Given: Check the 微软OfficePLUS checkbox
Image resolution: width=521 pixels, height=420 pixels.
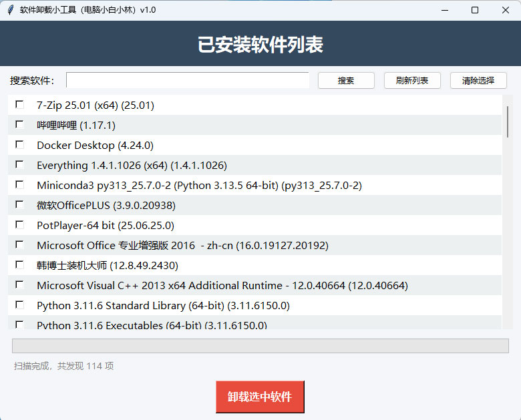Looking at the screenshot, I should click(x=20, y=205).
